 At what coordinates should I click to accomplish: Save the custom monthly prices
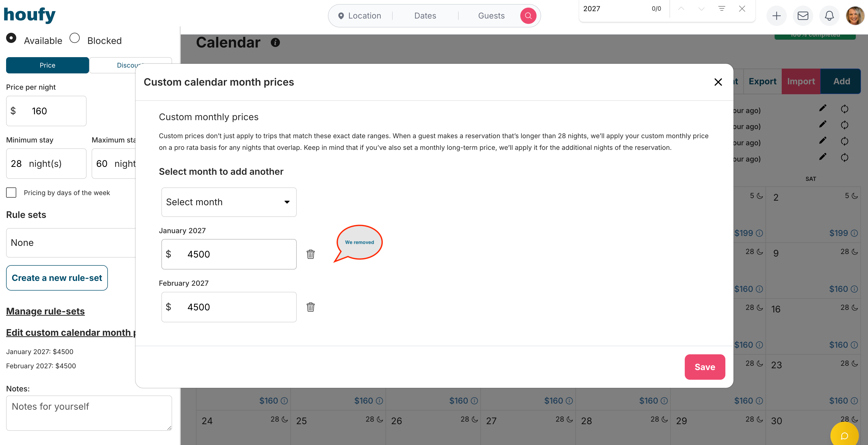(x=705, y=367)
